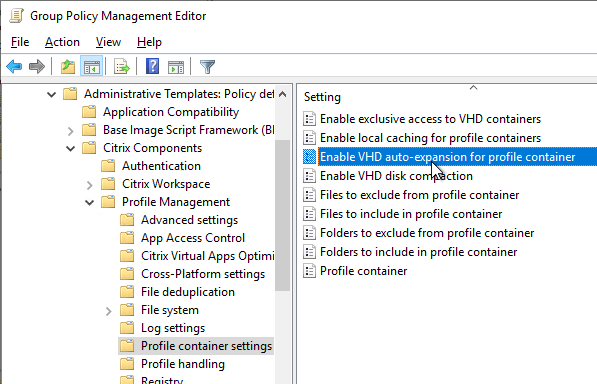Toggle the show/hide console tree icon
The width and height of the screenshot is (597, 384).
click(92, 67)
